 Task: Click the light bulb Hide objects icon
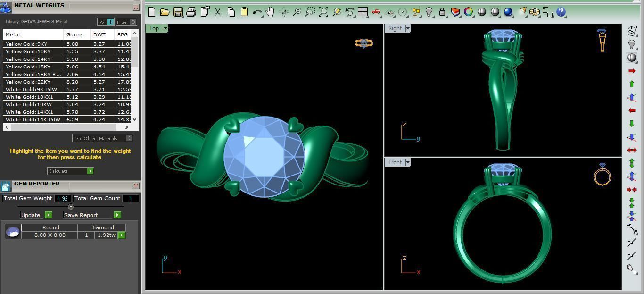tap(429, 12)
